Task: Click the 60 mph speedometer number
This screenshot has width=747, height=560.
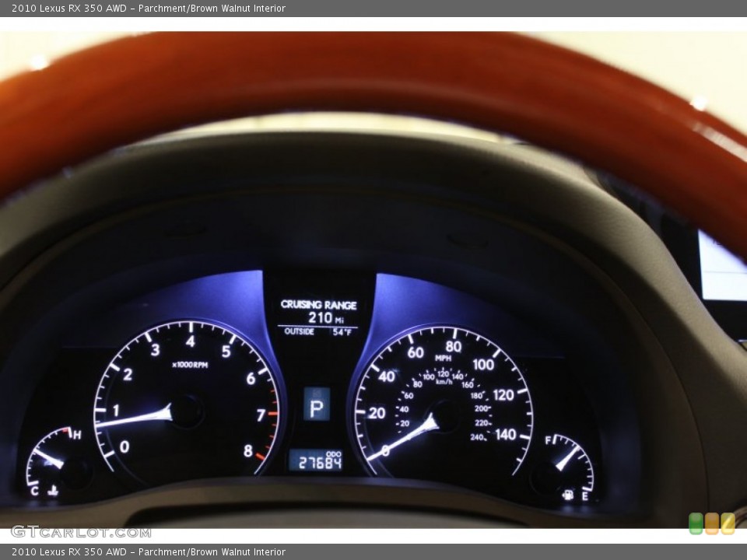Action: (x=416, y=352)
